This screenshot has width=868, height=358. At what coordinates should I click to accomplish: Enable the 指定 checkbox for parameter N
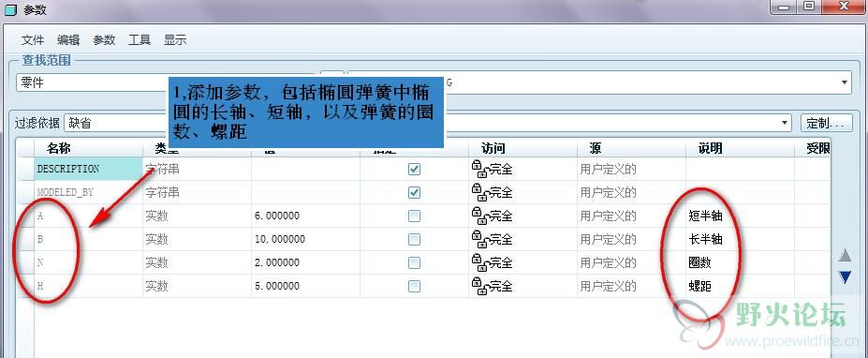click(414, 262)
